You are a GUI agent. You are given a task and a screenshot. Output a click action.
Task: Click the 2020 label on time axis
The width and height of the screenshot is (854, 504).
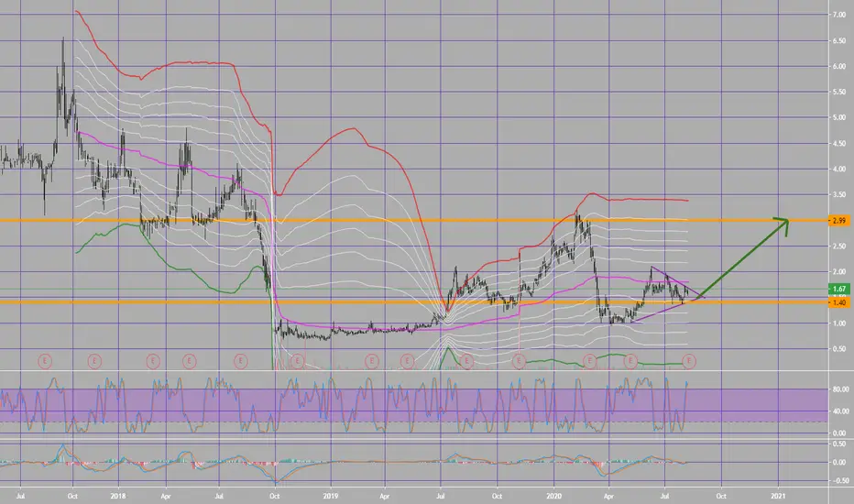click(x=553, y=497)
